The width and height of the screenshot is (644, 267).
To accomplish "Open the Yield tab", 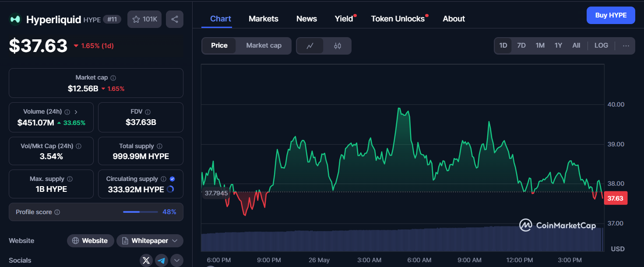I will 344,19.
